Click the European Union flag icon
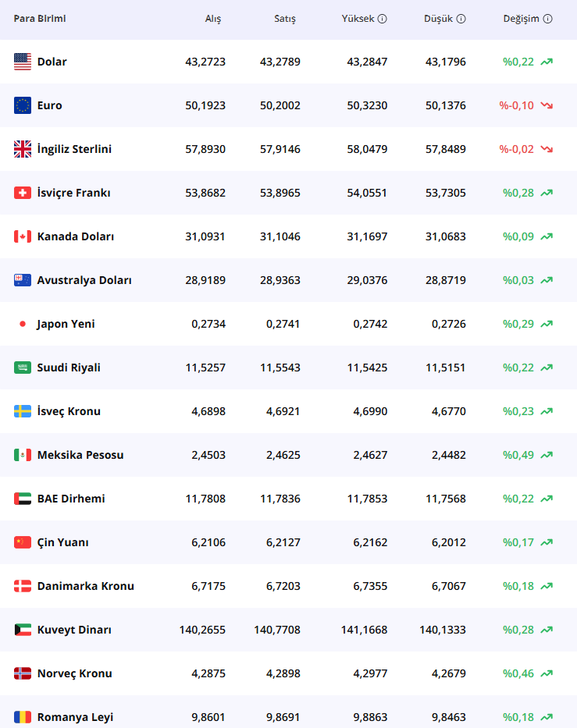This screenshot has width=577, height=728. (23, 105)
